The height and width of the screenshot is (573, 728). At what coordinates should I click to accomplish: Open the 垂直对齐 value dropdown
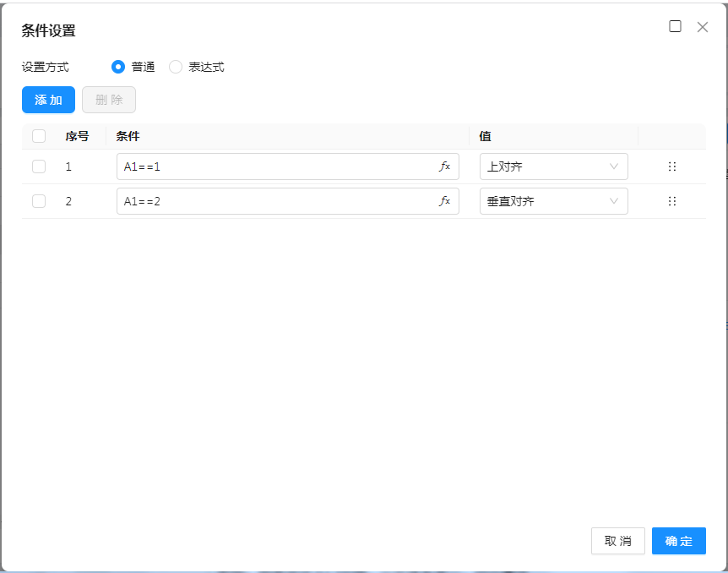pos(553,201)
